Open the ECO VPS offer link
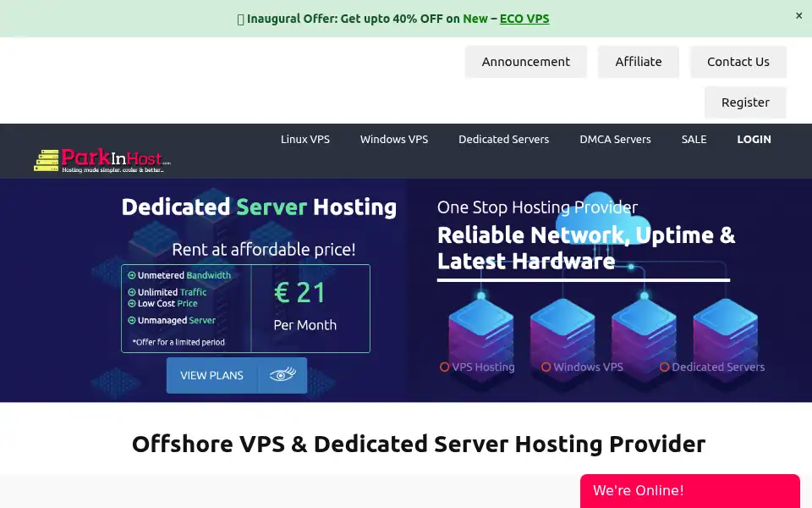The height and width of the screenshot is (508, 812). coord(524,19)
